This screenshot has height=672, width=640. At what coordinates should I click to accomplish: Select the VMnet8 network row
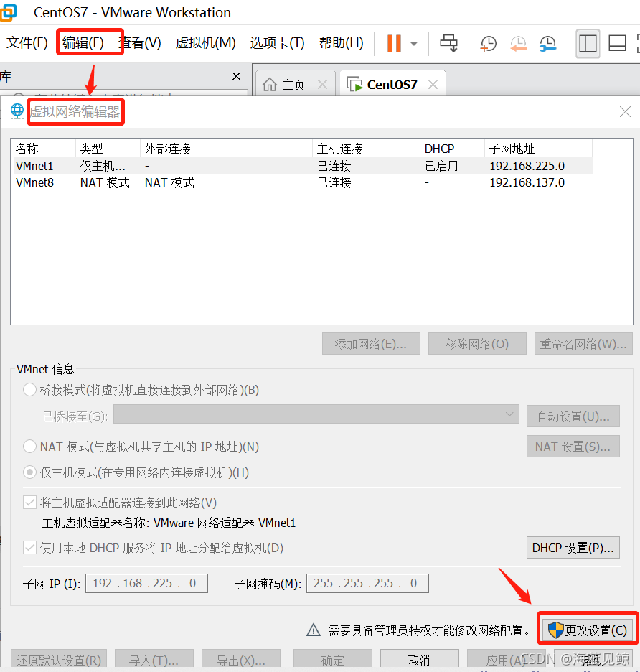tap(303, 182)
